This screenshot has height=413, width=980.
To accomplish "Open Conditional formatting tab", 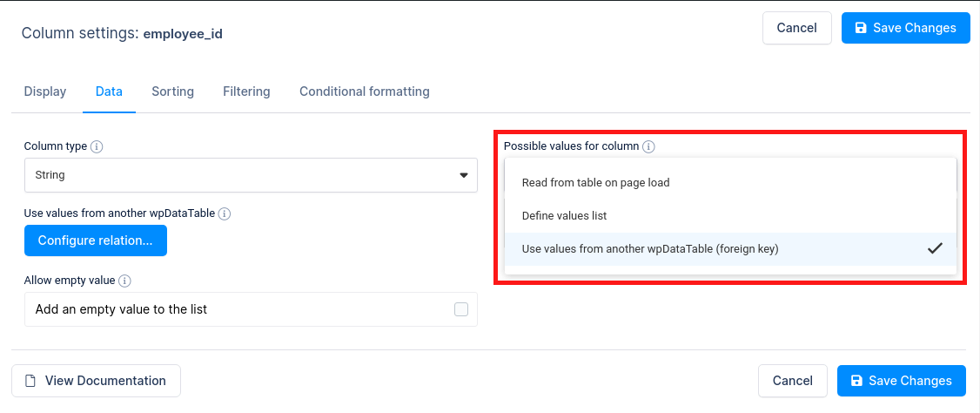I will [364, 91].
